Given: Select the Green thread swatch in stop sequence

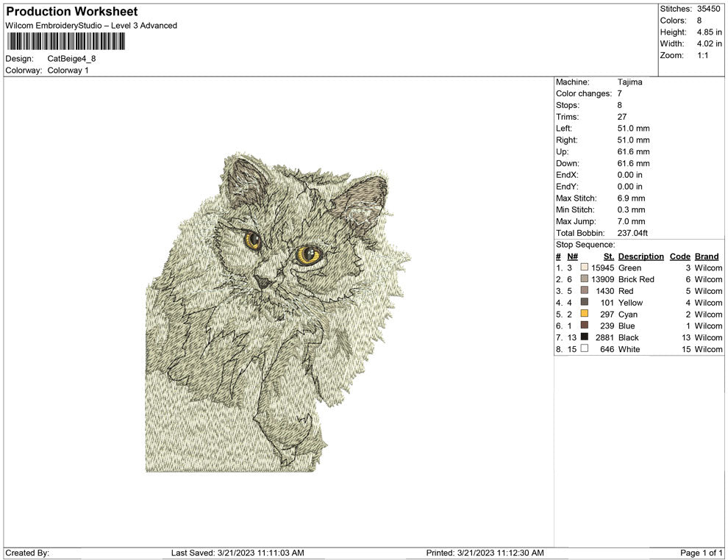Looking at the screenshot, I should 583,268.
